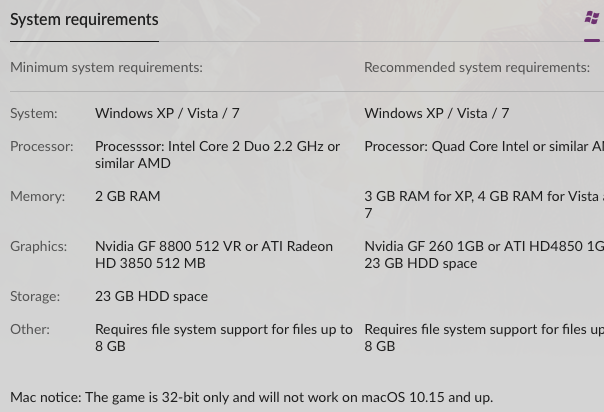Click the System row label

(34, 114)
